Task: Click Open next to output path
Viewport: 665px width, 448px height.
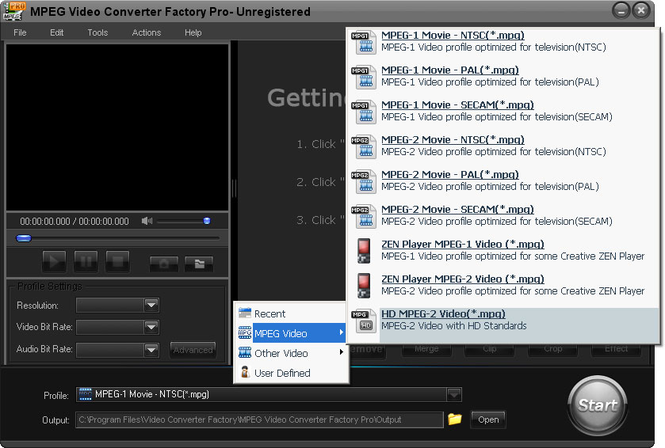Action: click(488, 420)
